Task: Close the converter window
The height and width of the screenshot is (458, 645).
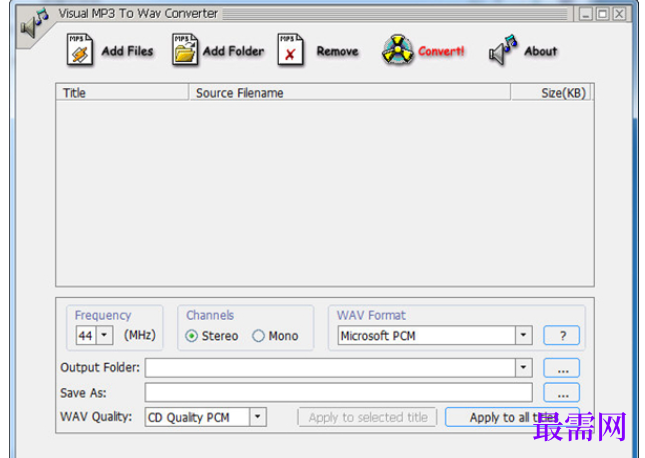Action: [x=619, y=14]
